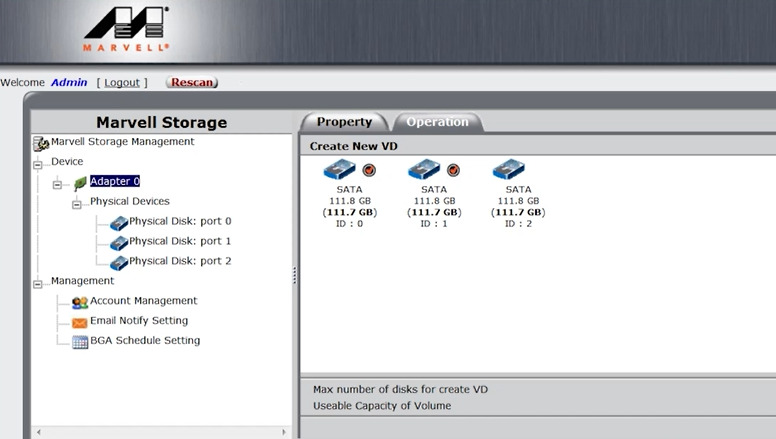
Task: Click the Logout link
Action: [122, 83]
